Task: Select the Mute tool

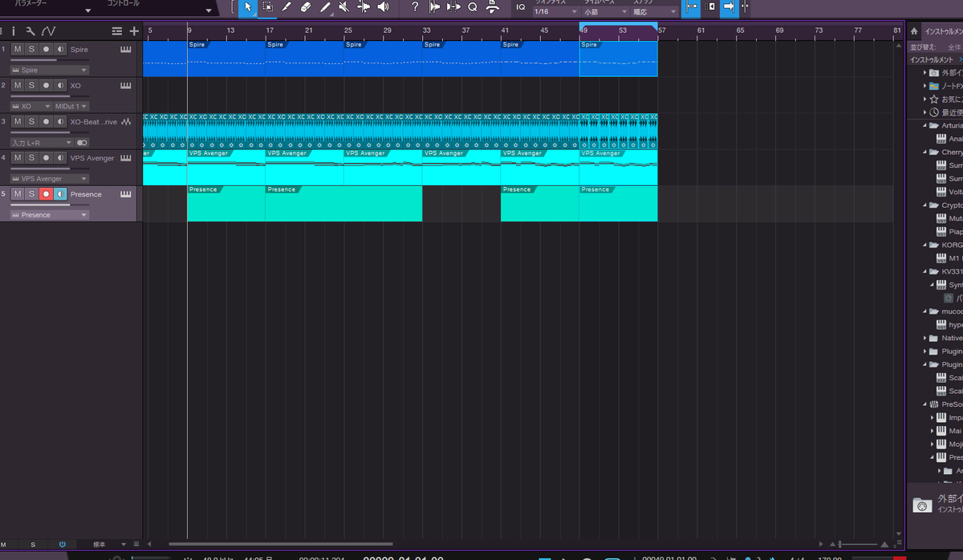Action: 344,7
